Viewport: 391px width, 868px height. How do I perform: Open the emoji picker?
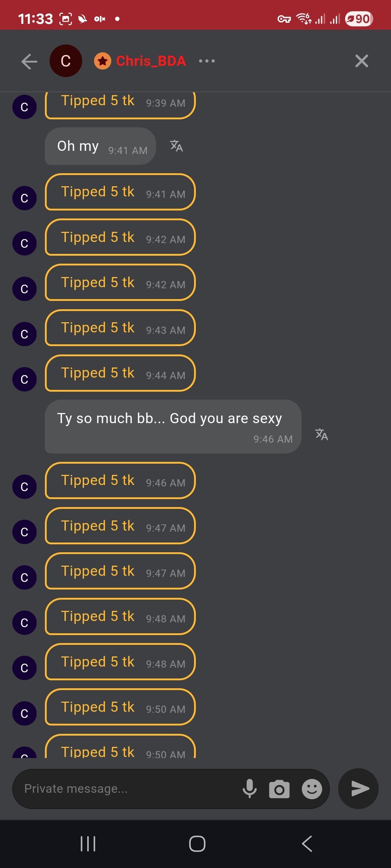312,789
